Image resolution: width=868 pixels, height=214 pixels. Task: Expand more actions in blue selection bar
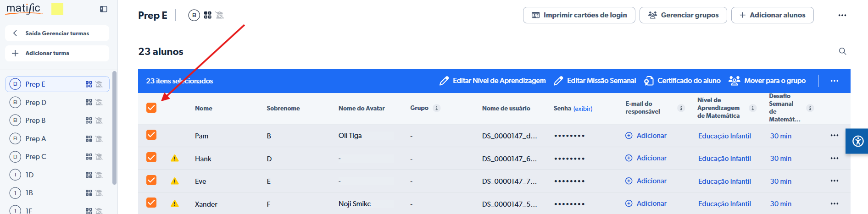point(834,81)
